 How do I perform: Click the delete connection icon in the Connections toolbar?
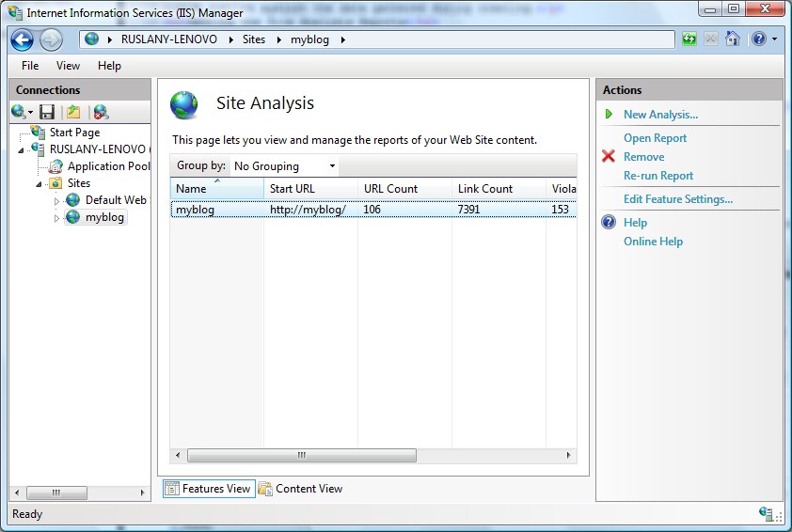101,112
